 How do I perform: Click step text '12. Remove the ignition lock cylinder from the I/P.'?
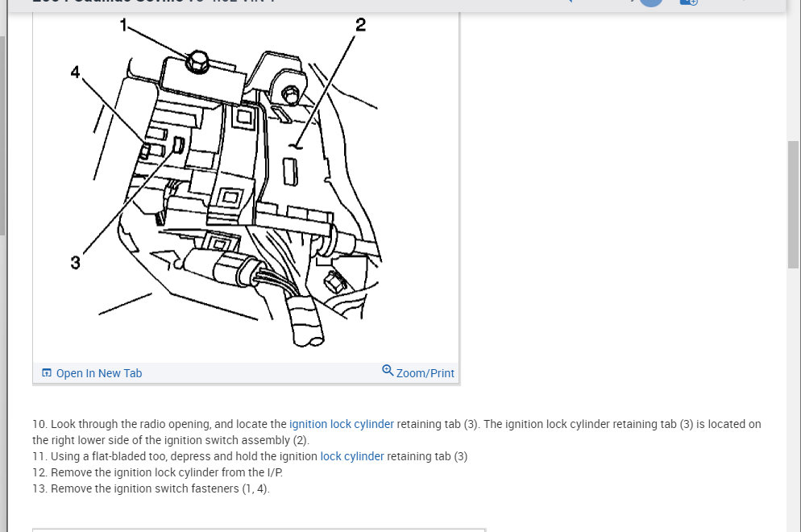(157, 472)
